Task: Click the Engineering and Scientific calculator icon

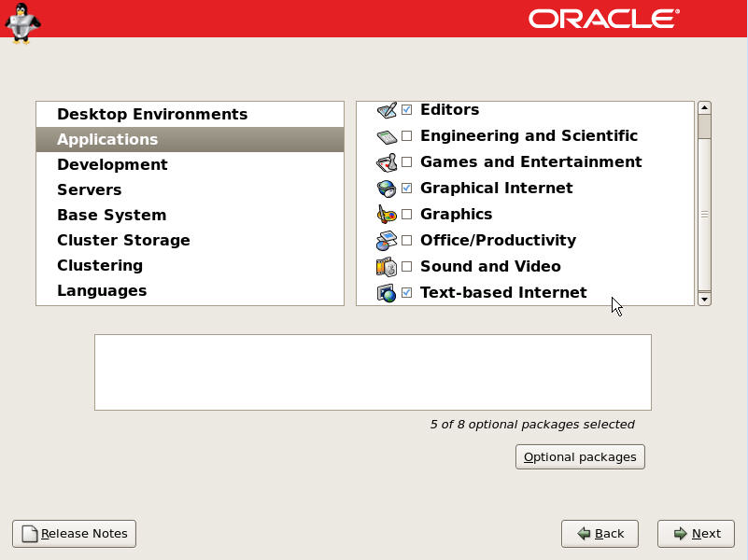Action: point(387,136)
